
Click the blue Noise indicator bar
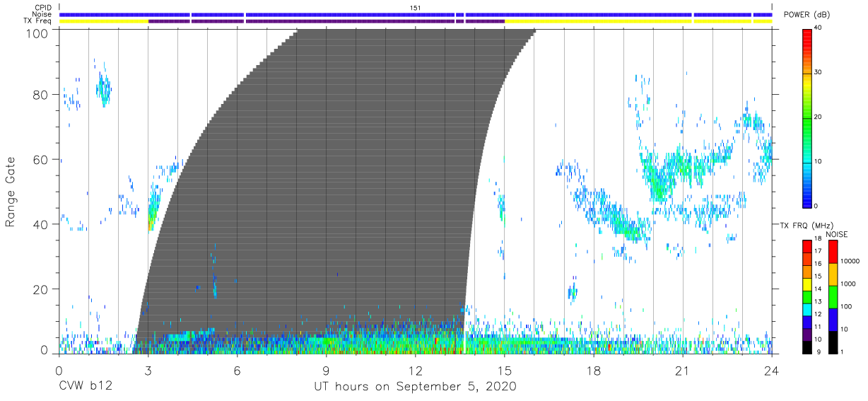tap(415, 15)
